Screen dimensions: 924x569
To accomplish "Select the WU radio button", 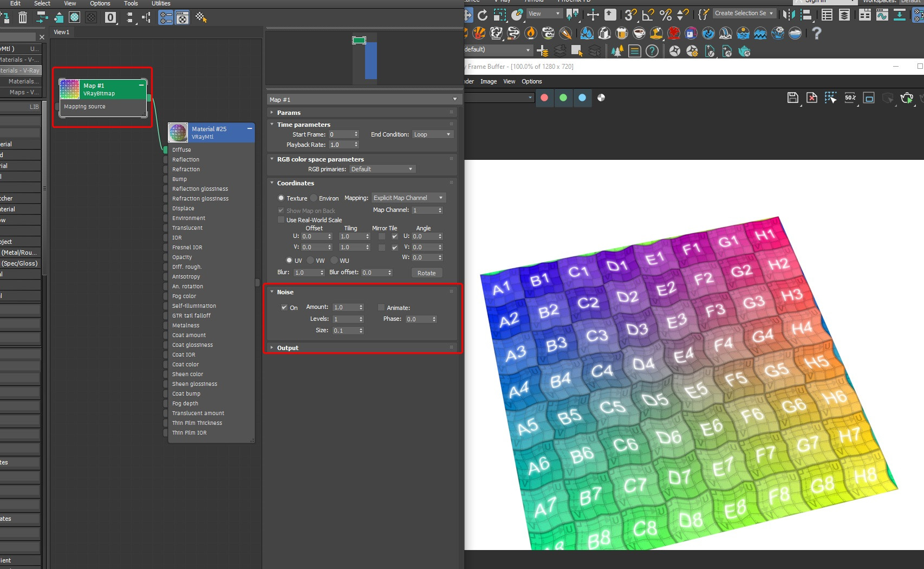I will tap(334, 260).
